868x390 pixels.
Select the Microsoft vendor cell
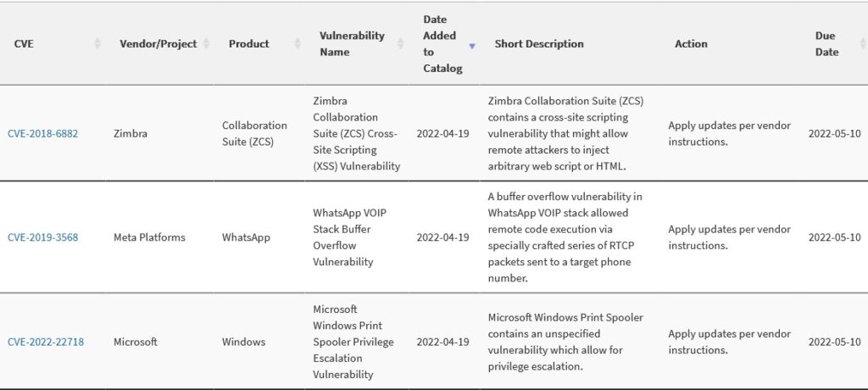pyautogui.click(x=136, y=342)
